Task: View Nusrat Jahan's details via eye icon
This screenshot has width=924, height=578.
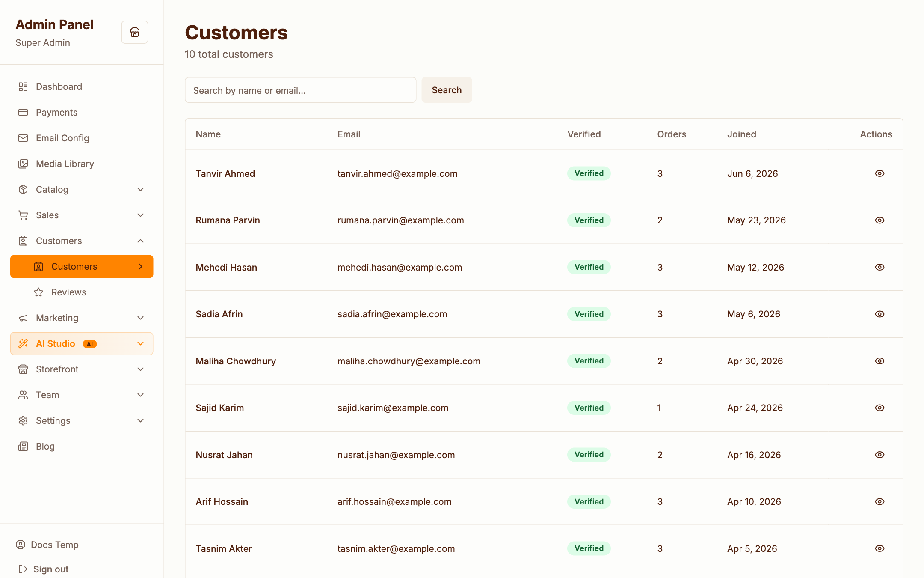Action: pyautogui.click(x=880, y=455)
